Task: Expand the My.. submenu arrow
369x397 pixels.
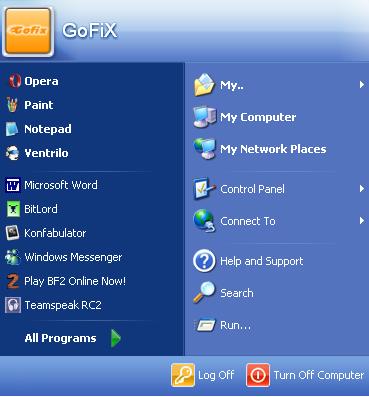Action: coord(362,85)
